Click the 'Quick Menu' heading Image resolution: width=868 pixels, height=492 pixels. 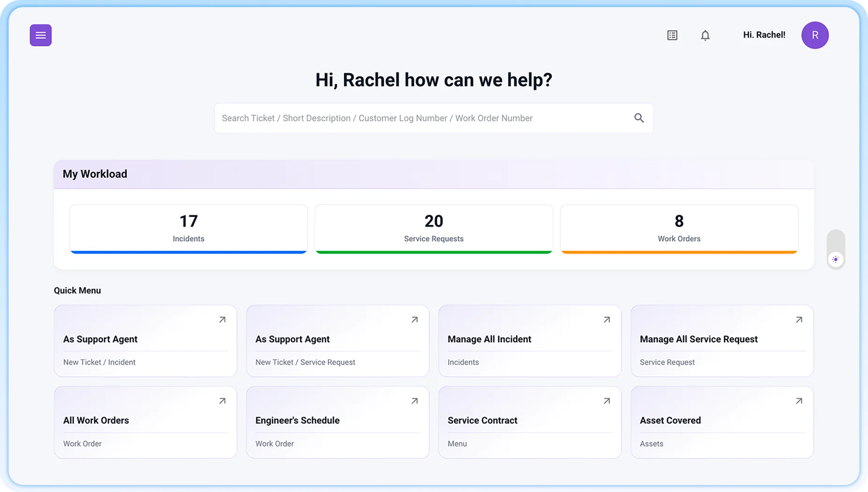point(77,291)
